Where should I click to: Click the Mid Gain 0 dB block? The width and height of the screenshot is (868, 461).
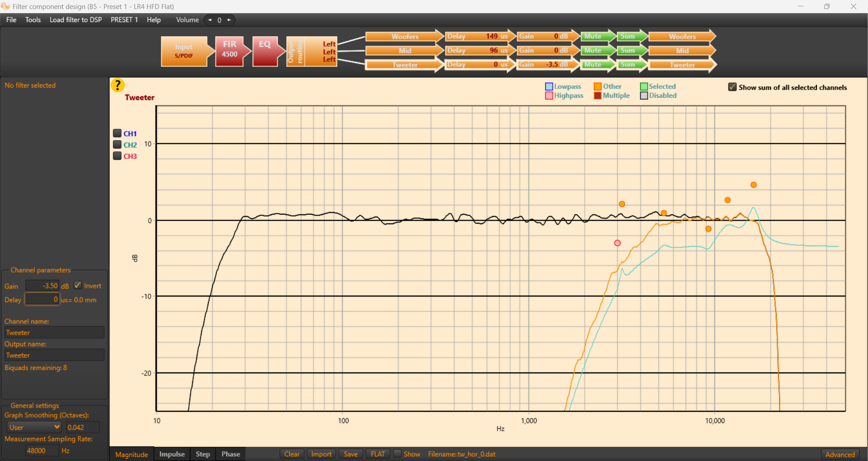pos(548,50)
